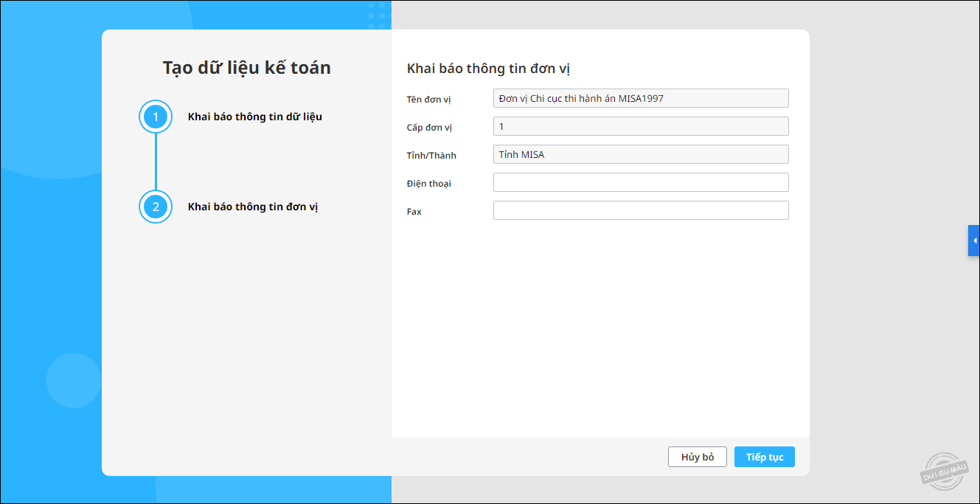Cancel with the Hủy bỏ button

point(698,457)
